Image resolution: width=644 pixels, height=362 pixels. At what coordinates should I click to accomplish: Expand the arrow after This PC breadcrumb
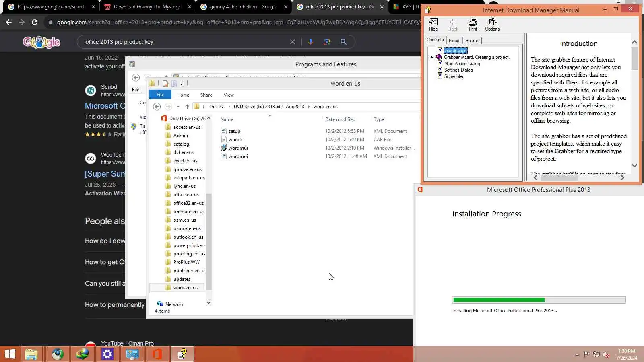click(x=229, y=107)
